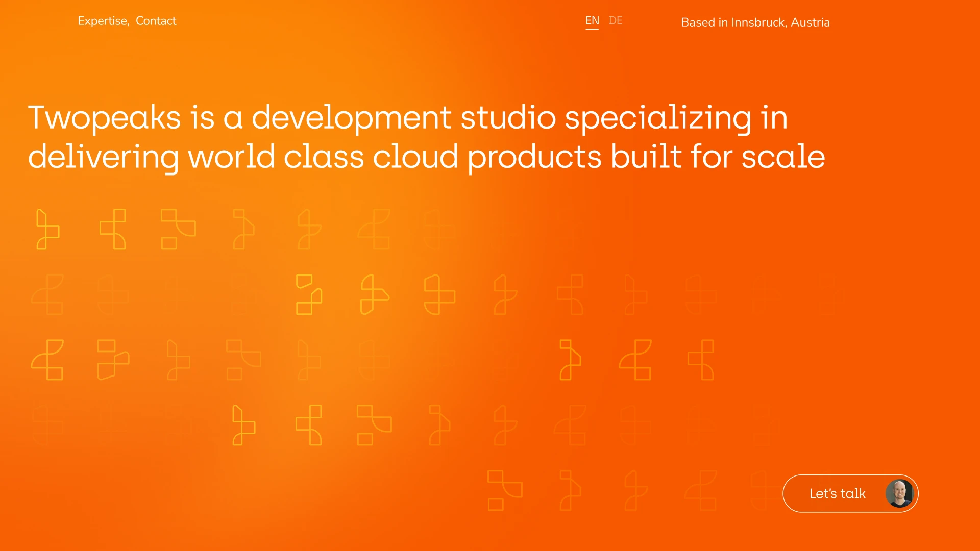Click glyph just right of brightest second-row glyph
The width and height of the screenshot is (980, 551).
click(374, 294)
